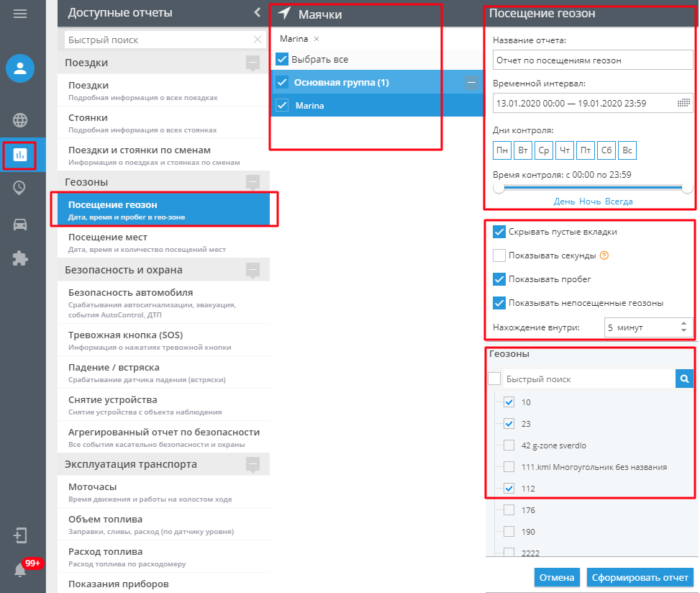Click the left handle of time control slider
The height and width of the screenshot is (593, 700).
click(499, 188)
